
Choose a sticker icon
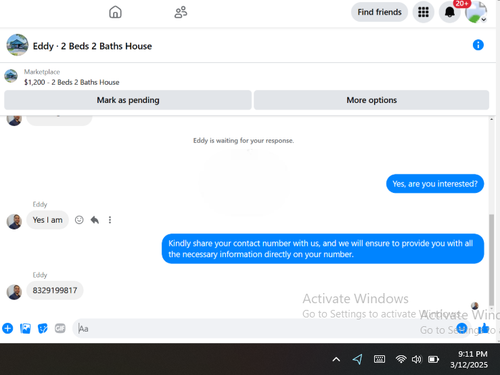coord(43,328)
